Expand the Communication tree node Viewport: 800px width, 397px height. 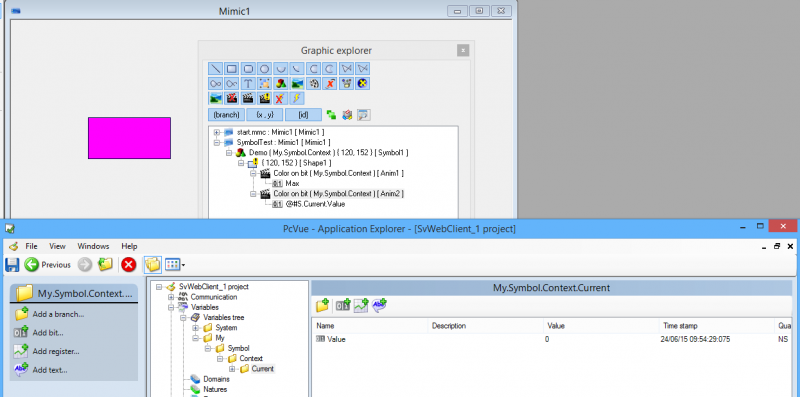click(x=171, y=297)
